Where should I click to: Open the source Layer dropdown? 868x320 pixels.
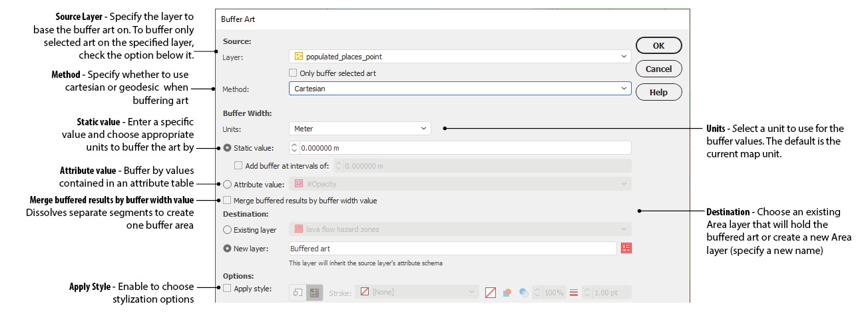[x=460, y=57]
